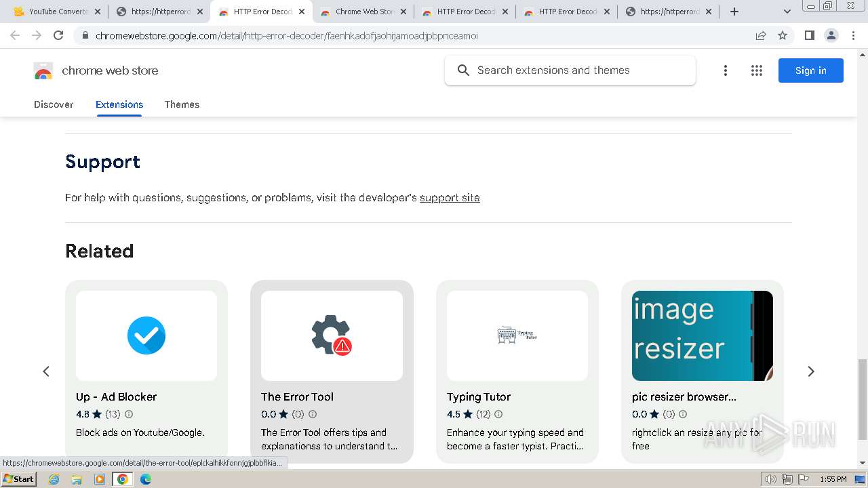Open the Themes section
868x488 pixels.
click(182, 104)
